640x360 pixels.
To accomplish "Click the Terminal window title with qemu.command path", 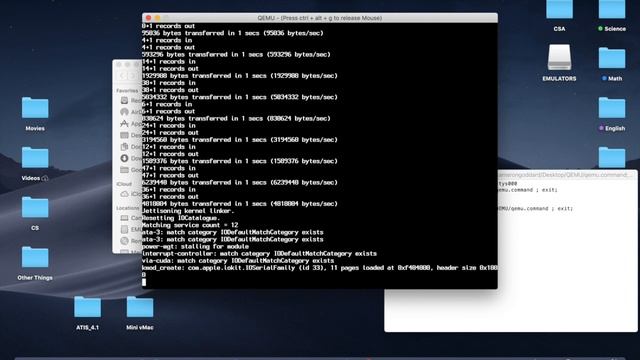I will click(565, 175).
